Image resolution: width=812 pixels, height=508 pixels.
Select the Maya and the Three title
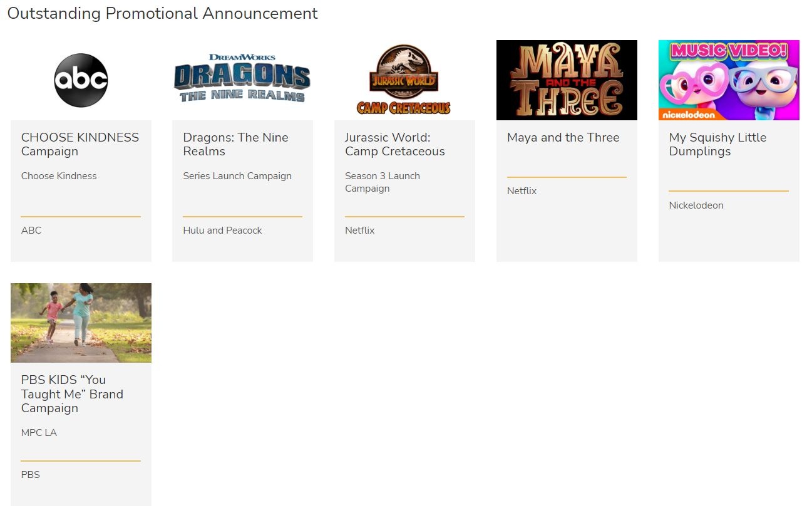click(x=563, y=138)
